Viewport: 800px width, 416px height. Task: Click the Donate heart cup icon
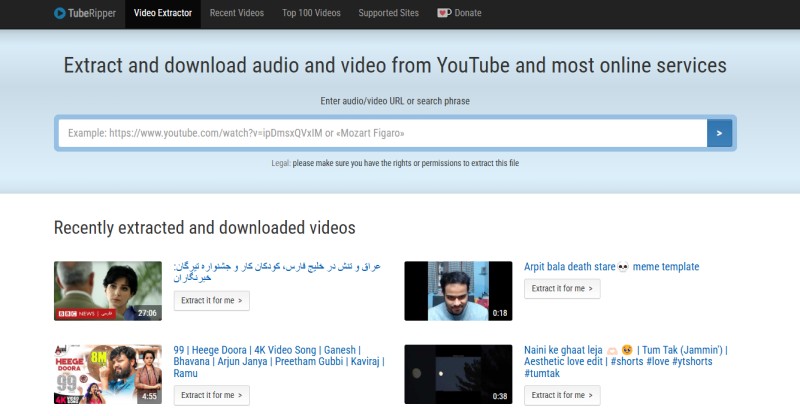pyautogui.click(x=444, y=13)
